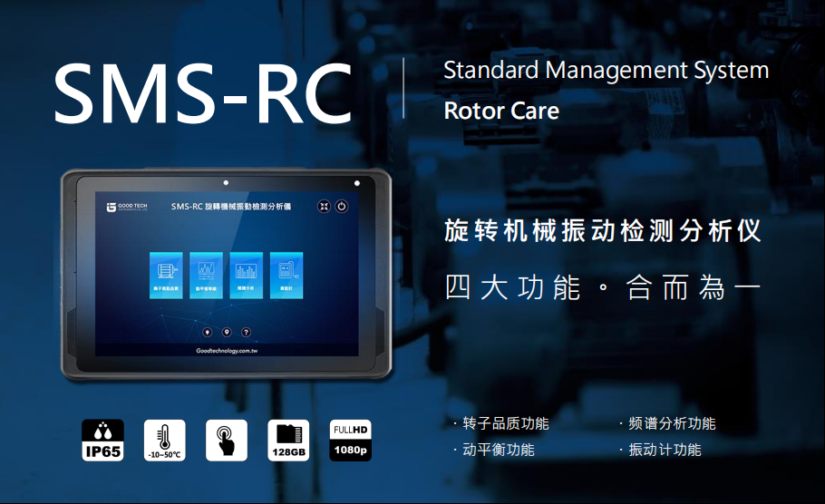The height and width of the screenshot is (504, 825).
Task: Click 'Standard Management System' text
Action: pos(607,71)
